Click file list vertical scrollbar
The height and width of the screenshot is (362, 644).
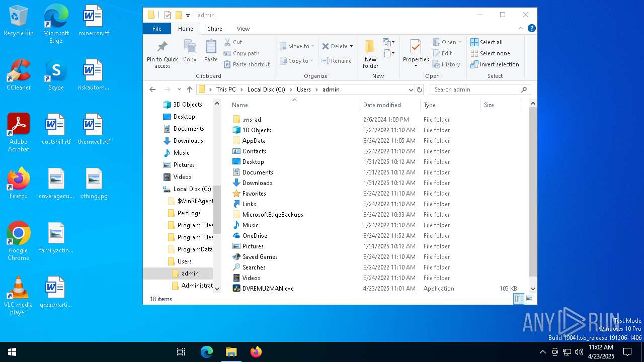coord(533,192)
